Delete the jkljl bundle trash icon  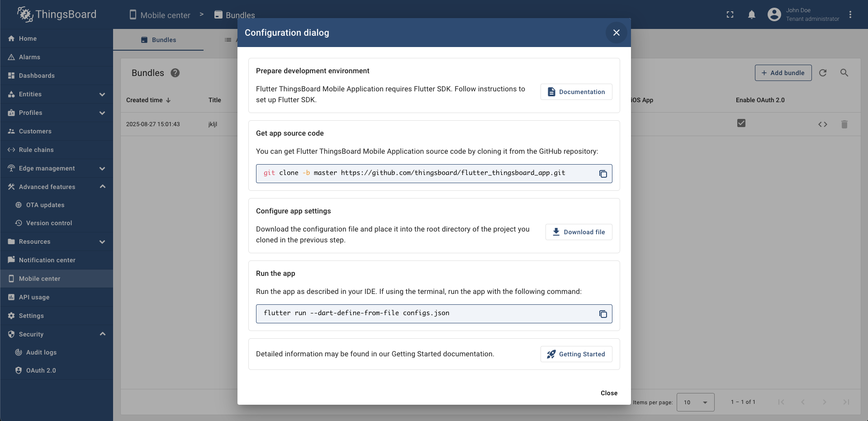click(x=844, y=124)
